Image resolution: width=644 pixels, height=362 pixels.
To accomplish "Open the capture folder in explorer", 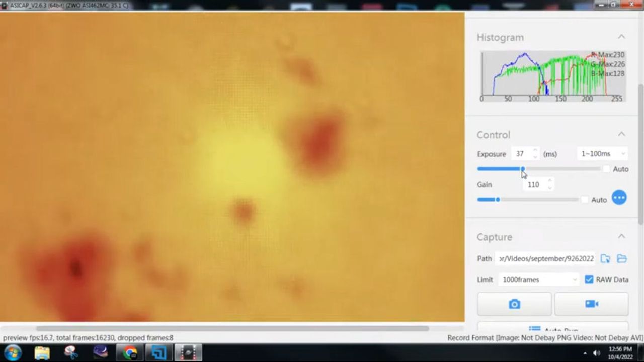I will (x=622, y=259).
